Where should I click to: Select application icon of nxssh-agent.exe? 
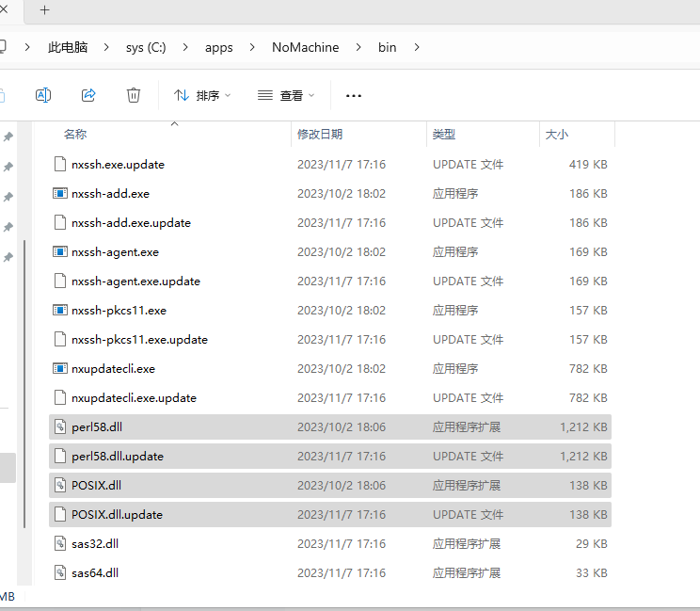60,252
